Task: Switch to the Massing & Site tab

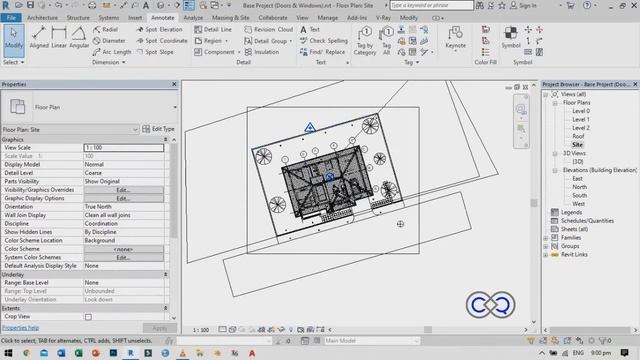Action: click(231, 18)
